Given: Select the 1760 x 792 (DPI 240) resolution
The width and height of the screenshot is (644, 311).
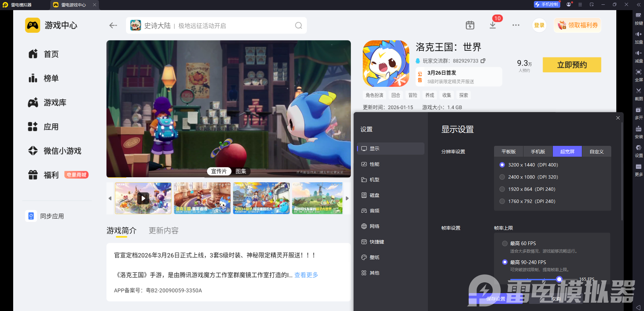Looking at the screenshot, I should [502, 201].
